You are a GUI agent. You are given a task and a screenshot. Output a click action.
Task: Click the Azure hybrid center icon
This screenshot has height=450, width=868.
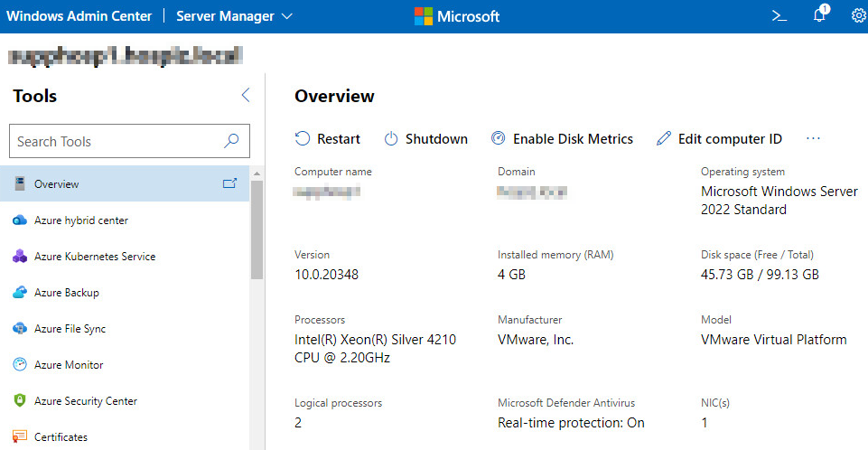point(19,220)
